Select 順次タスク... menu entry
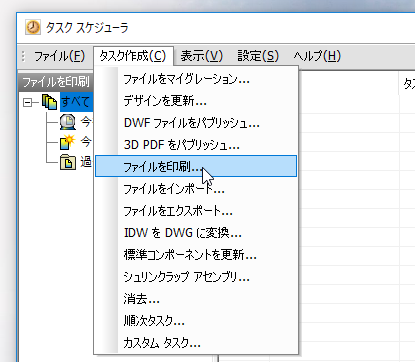 pos(196,321)
